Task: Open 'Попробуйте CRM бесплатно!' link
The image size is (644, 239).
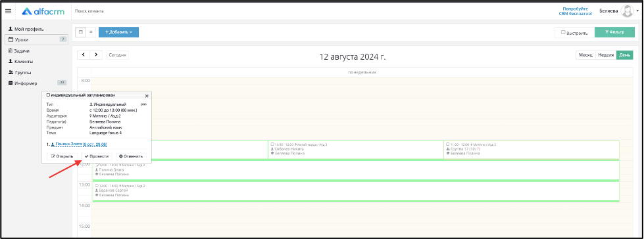Action: pos(575,11)
